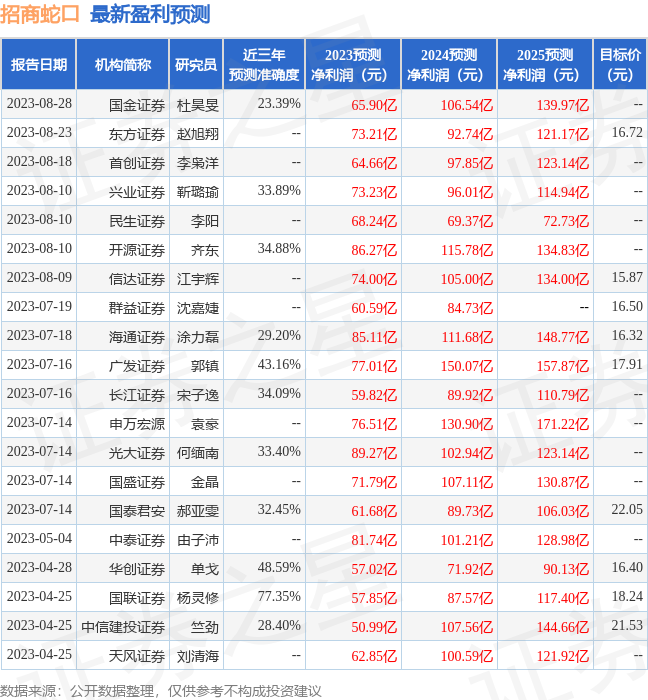Image resolution: width=648 pixels, height=700 pixels.
Task: Click target price 18.24
Action: pyautogui.click(x=627, y=597)
